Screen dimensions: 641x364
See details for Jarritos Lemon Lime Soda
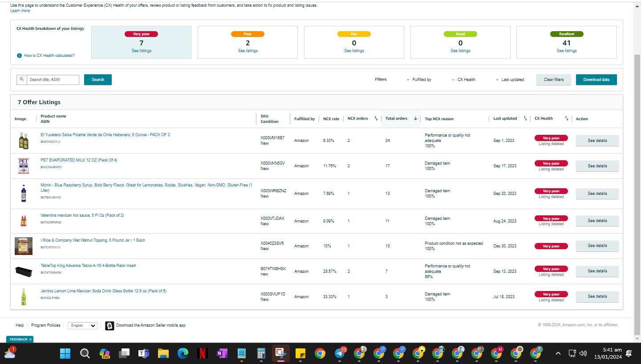point(597,296)
